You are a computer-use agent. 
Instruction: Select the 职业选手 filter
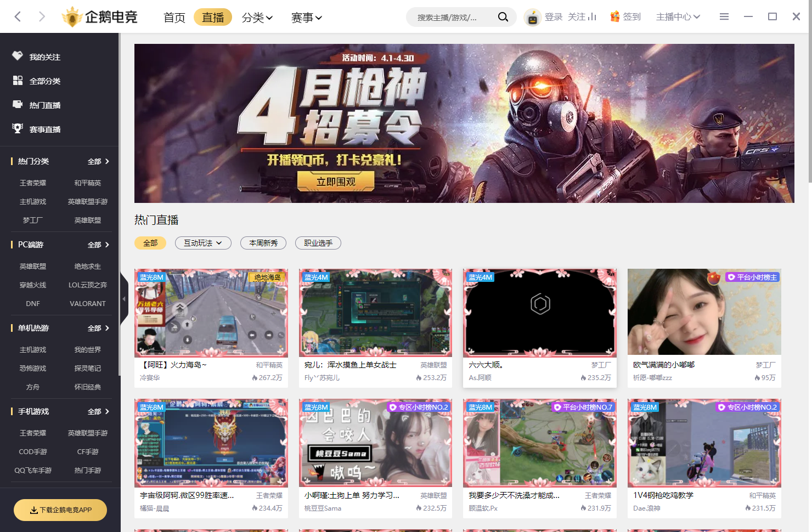318,243
